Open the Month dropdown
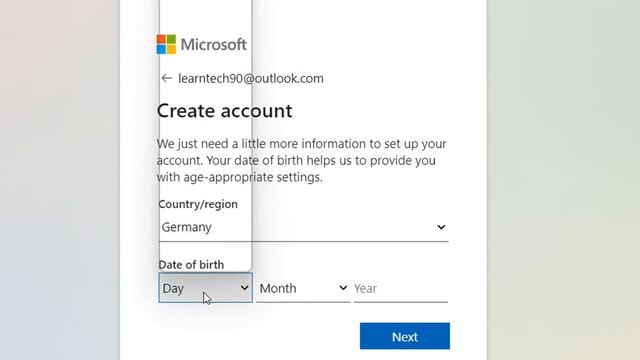This screenshot has height=360, width=640. click(303, 288)
